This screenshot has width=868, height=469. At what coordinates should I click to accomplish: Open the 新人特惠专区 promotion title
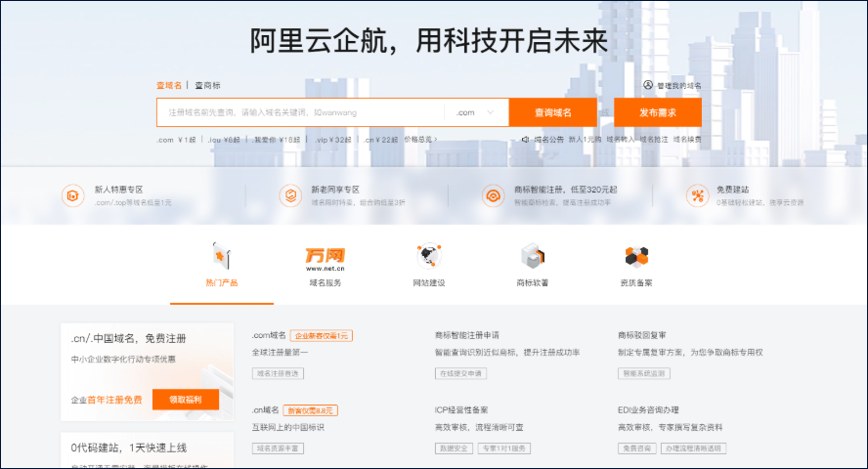click(x=118, y=190)
